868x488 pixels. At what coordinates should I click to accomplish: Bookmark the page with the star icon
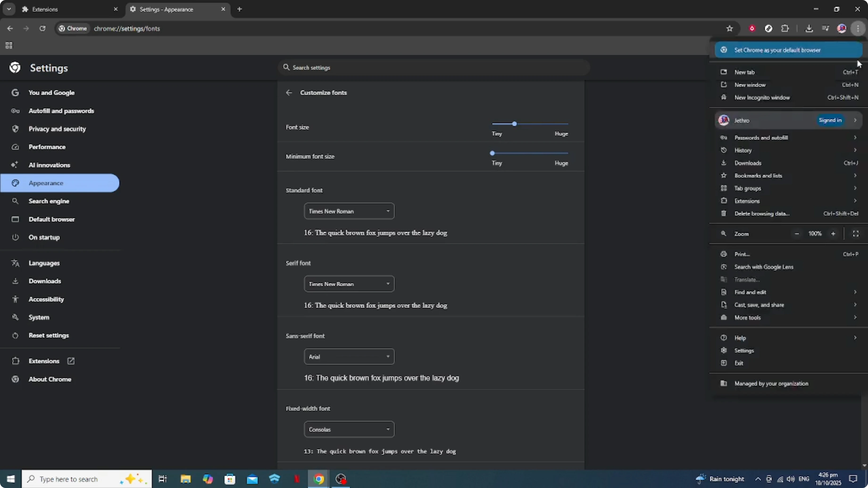click(730, 28)
